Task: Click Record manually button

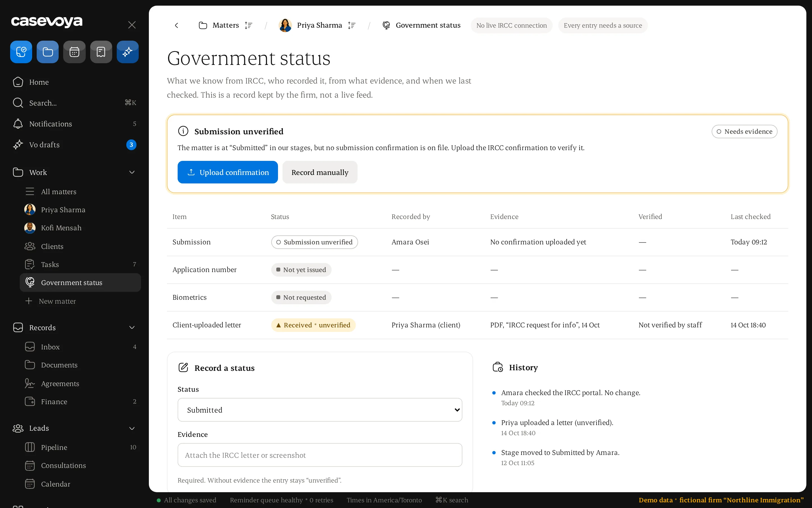Action: [320, 172]
